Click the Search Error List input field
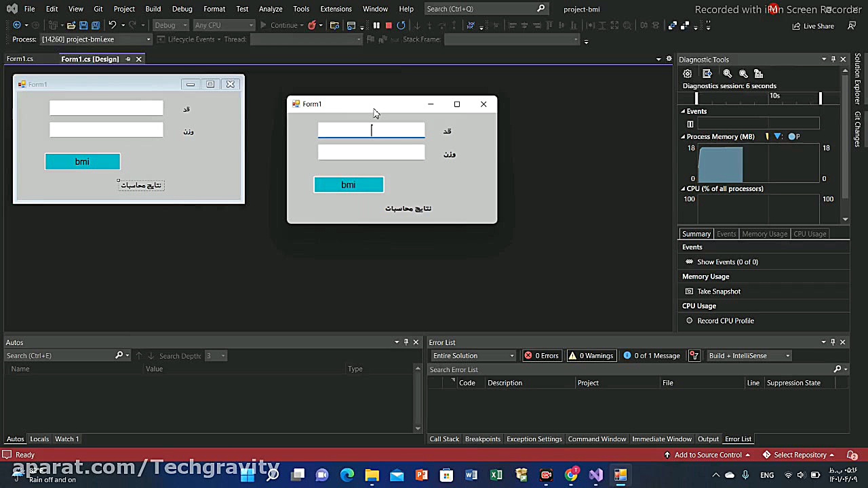The height and width of the screenshot is (488, 868). [x=631, y=369]
